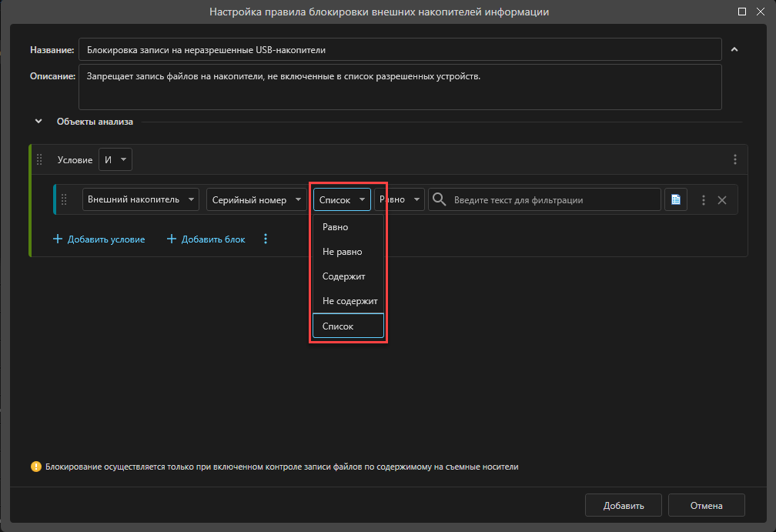Click the Список comparison type combo box
776x532 pixels.
(x=342, y=199)
